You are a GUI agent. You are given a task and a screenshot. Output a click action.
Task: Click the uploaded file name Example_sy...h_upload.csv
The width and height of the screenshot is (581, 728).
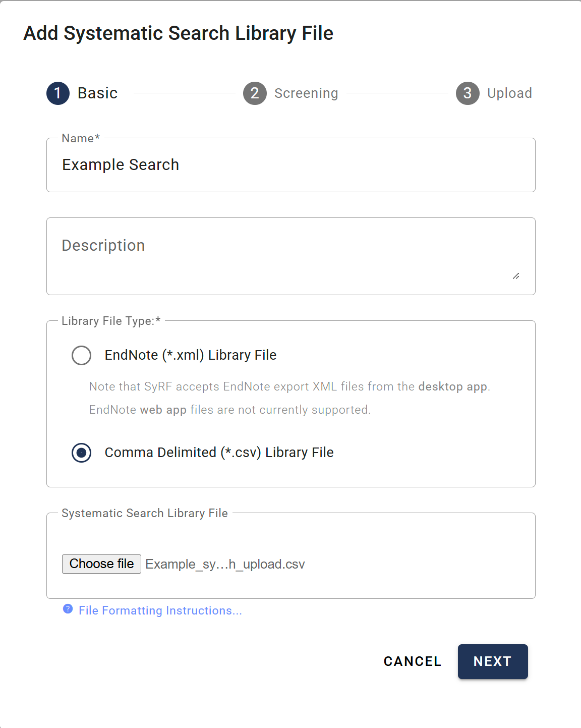point(224,564)
